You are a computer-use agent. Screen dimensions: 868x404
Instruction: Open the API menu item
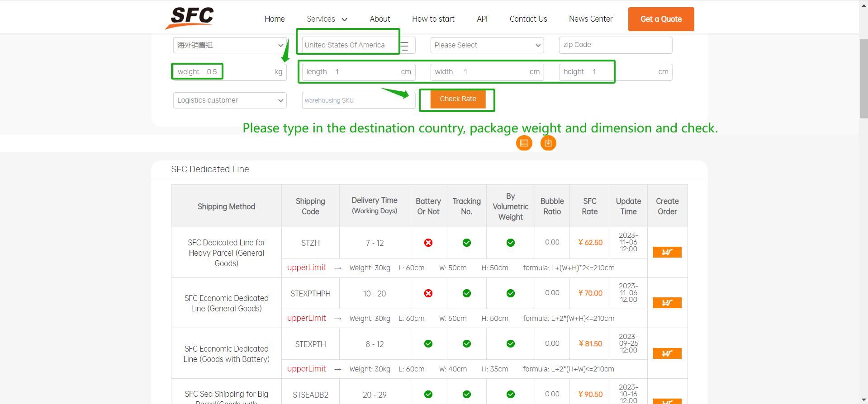click(482, 19)
